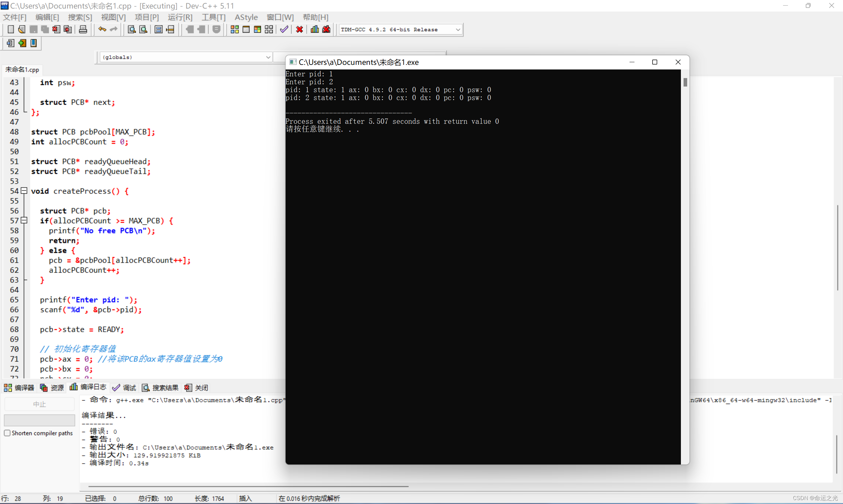Click the 'pcb->state = READY;' code line
This screenshot has height=504, width=843.
(82, 330)
